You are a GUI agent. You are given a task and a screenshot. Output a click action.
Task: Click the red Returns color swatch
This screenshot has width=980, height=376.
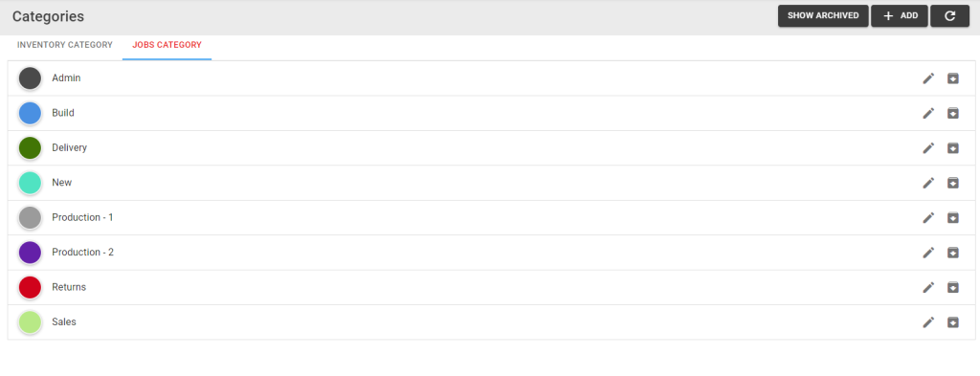coord(30,287)
